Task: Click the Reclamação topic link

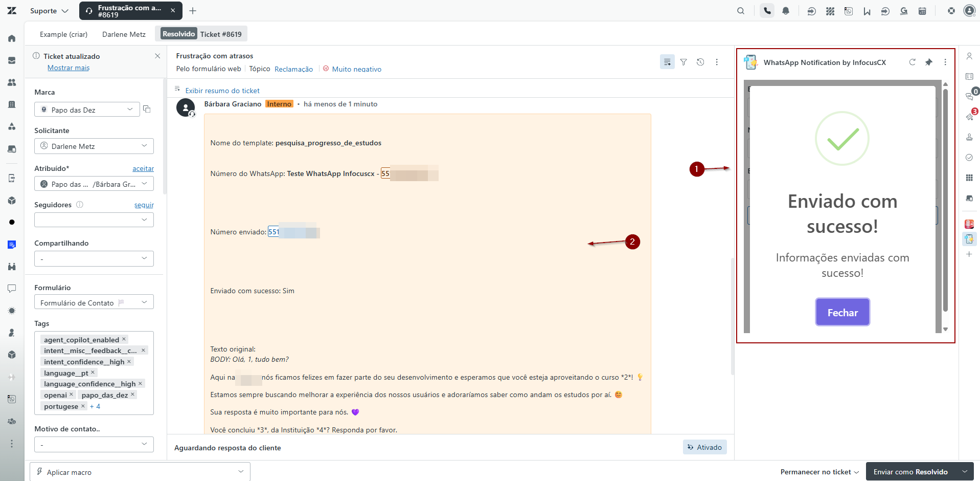Action: 293,69
